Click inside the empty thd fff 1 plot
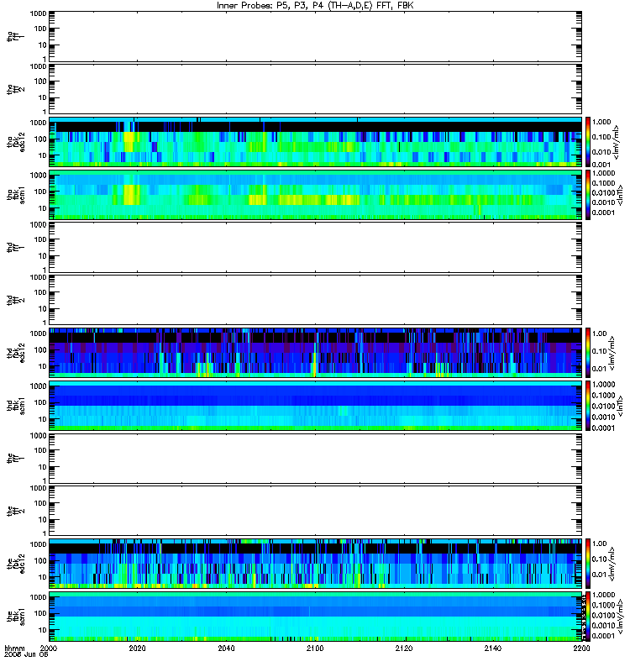The height and width of the screenshot is (672, 630). (315, 247)
